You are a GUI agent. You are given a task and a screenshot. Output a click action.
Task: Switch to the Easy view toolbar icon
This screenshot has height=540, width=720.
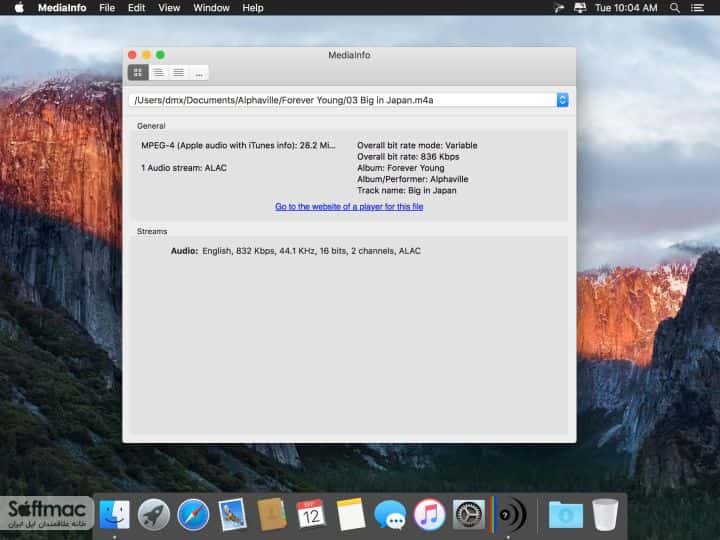coord(138,73)
